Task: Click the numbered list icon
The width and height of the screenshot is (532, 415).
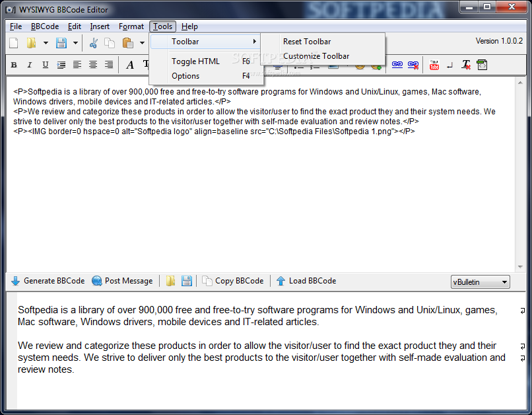Action: click(315, 68)
